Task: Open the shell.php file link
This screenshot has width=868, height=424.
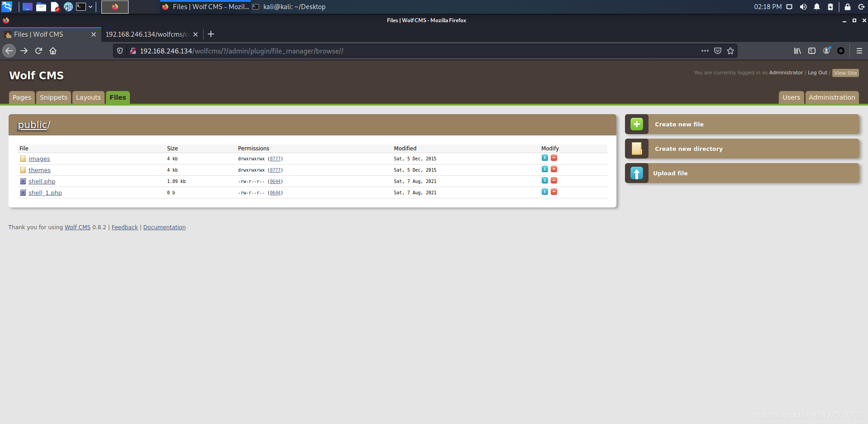Action: coord(42,181)
